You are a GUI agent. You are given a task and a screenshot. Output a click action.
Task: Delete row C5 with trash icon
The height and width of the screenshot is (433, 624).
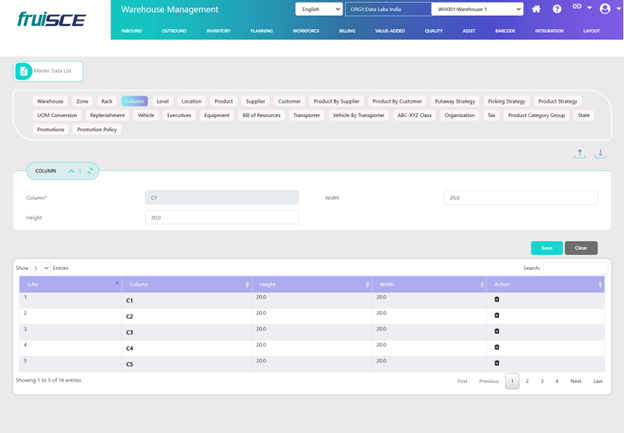[497, 363]
